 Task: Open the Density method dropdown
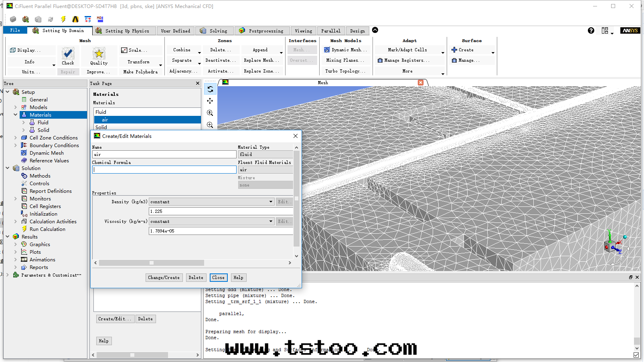pyautogui.click(x=271, y=202)
